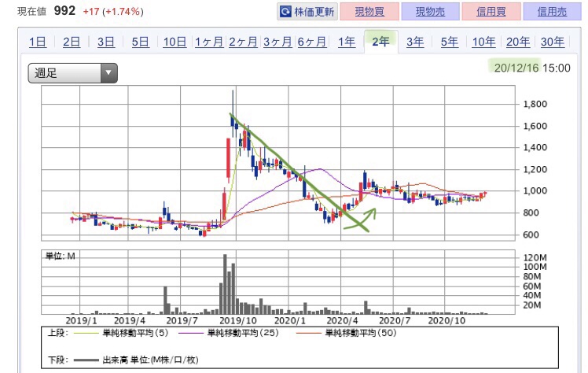Select the 6ヶ月 period tab
Screen dimensions: 588x373
point(312,42)
